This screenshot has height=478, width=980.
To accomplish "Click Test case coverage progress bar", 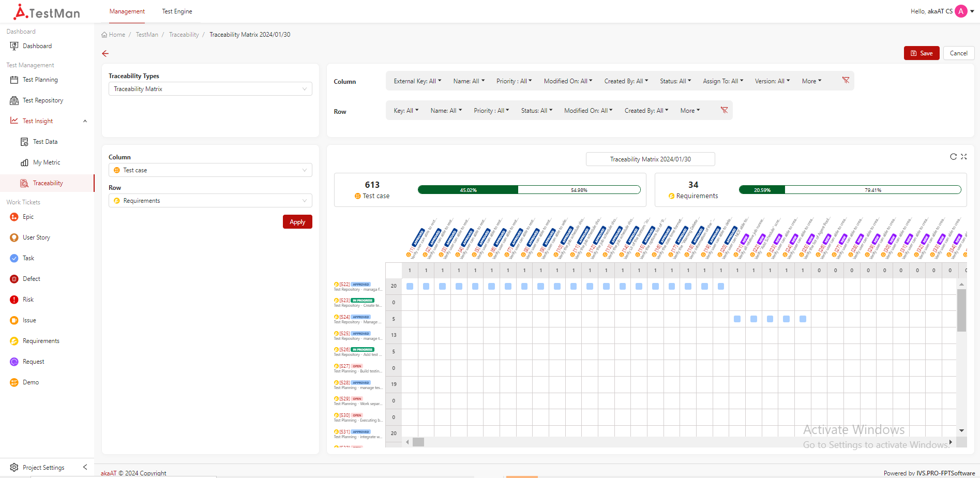I will click(529, 190).
